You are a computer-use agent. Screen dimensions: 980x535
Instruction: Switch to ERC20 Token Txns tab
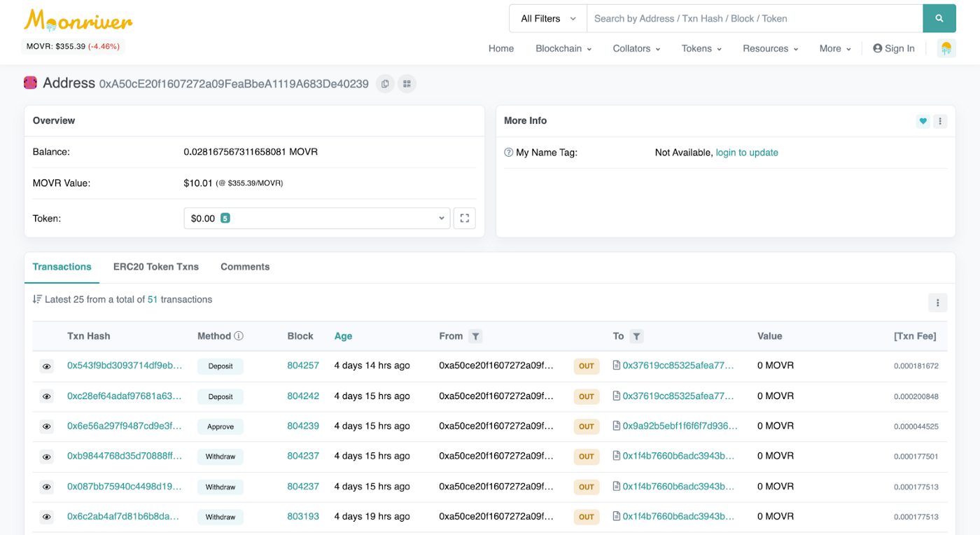[x=156, y=267]
